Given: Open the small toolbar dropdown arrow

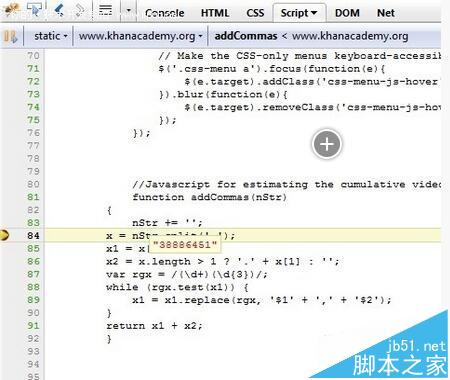Looking at the screenshot, I should click(128, 10).
